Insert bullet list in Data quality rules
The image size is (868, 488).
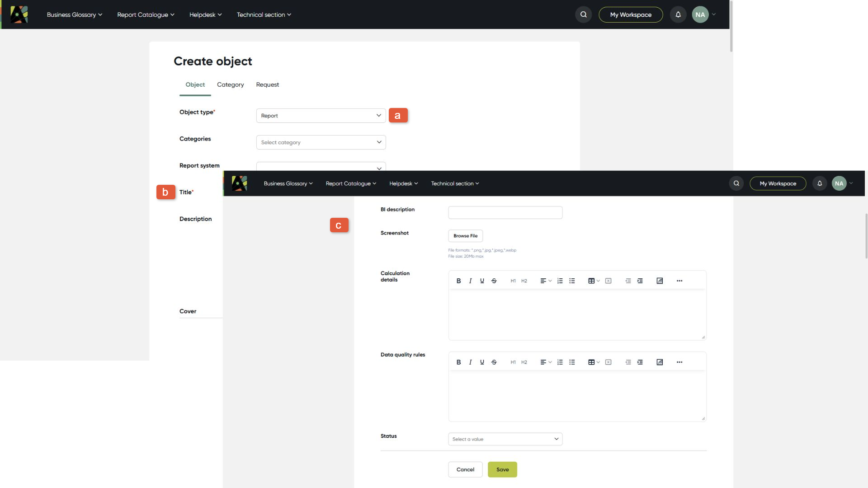point(572,362)
